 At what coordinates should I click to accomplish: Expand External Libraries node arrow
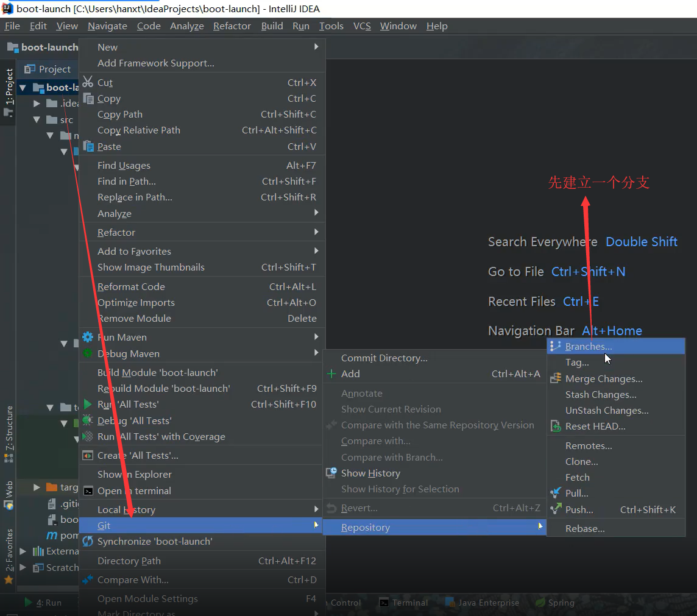[x=23, y=551]
